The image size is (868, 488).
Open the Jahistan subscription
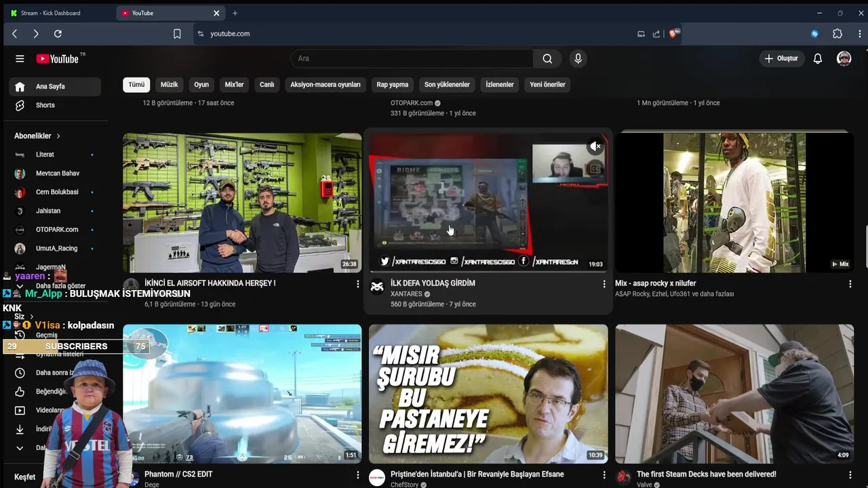pyautogui.click(x=55, y=211)
